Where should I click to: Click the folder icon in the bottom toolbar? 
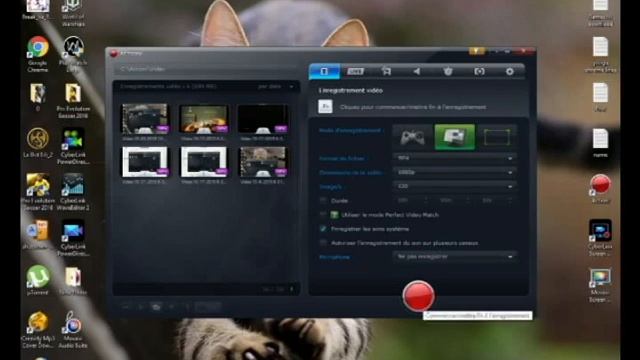(156, 307)
